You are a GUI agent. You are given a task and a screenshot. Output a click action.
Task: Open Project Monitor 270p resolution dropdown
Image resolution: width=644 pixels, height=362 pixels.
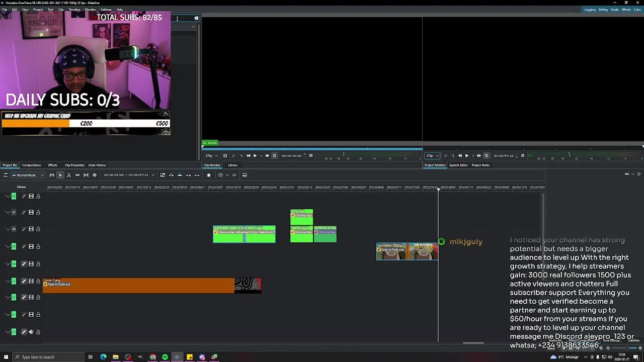pos(431,156)
